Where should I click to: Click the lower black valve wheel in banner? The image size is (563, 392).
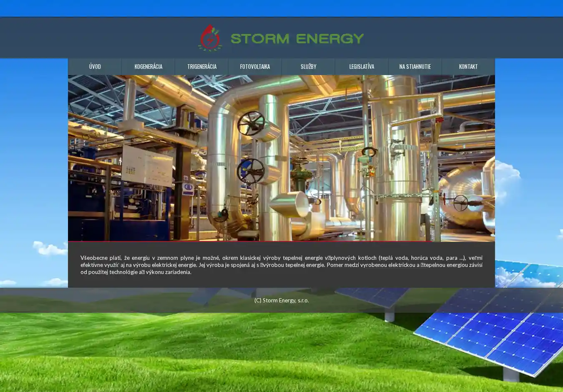point(250,171)
